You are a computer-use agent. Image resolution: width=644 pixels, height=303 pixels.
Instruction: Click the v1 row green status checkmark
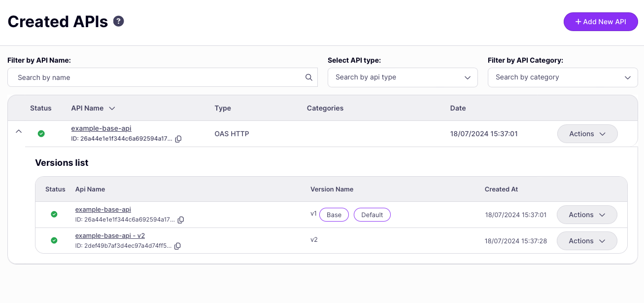[54, 214]
